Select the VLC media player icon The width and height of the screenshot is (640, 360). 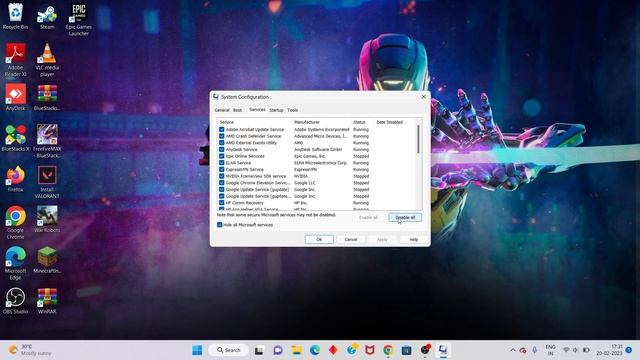tap(47, 60)
